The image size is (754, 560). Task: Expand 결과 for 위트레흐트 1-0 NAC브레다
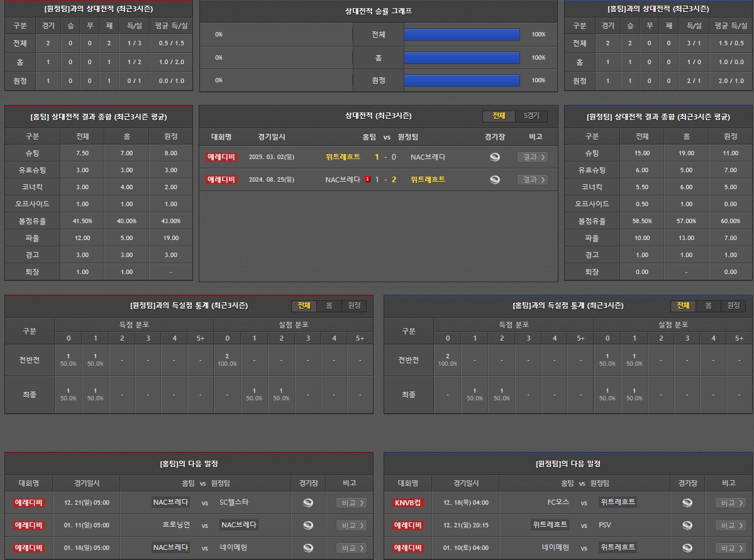pyautogui.click(x=532, y=157)
